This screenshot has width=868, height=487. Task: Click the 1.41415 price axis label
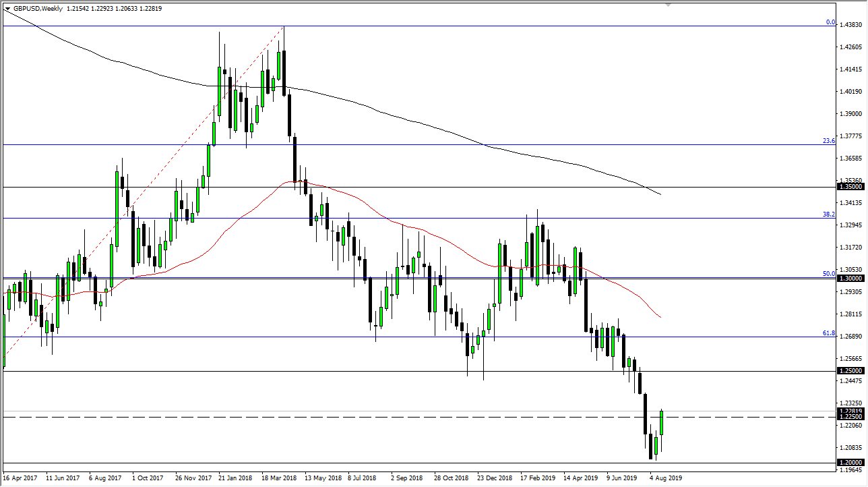[852, 69]
